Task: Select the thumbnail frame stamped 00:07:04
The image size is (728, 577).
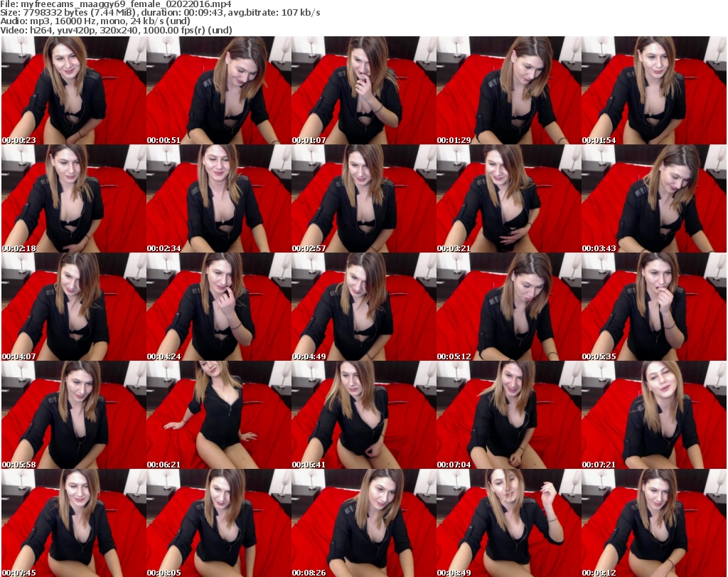Action: point(509,415)
